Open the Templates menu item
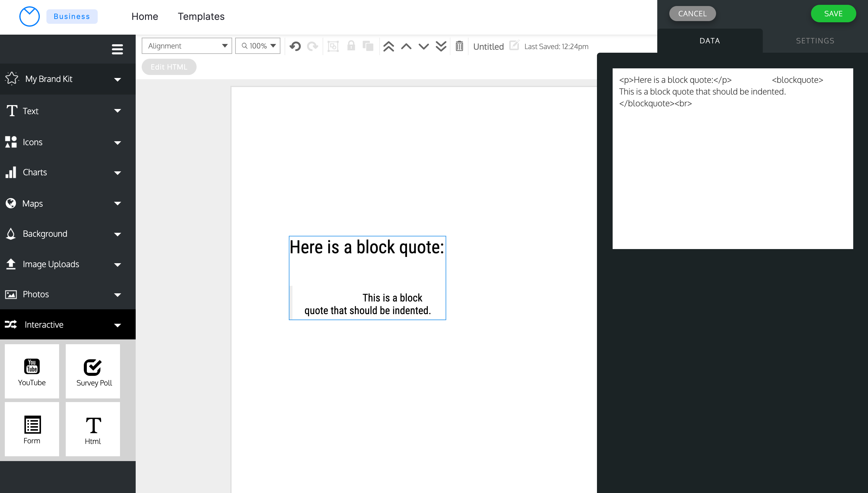 (201, 16)
